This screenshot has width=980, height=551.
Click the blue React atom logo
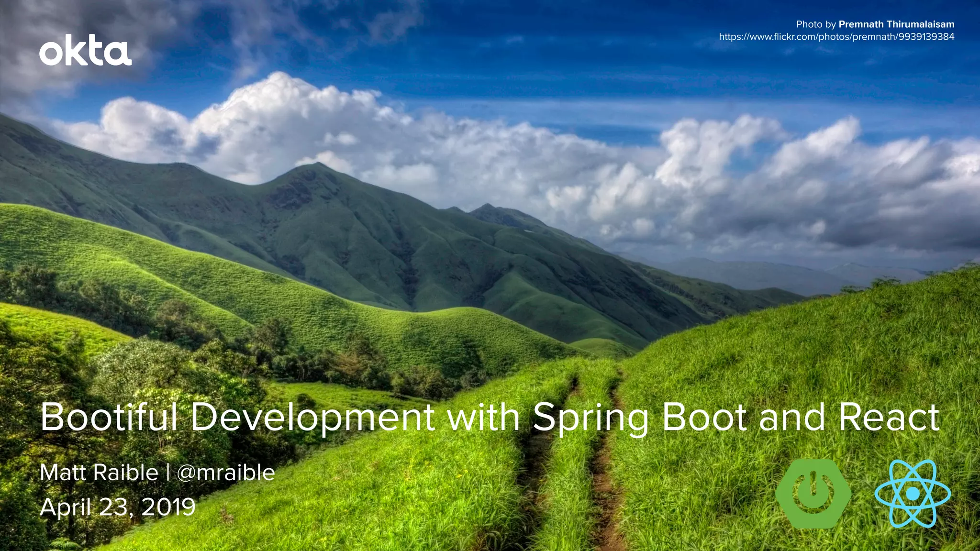pos(913,494)
